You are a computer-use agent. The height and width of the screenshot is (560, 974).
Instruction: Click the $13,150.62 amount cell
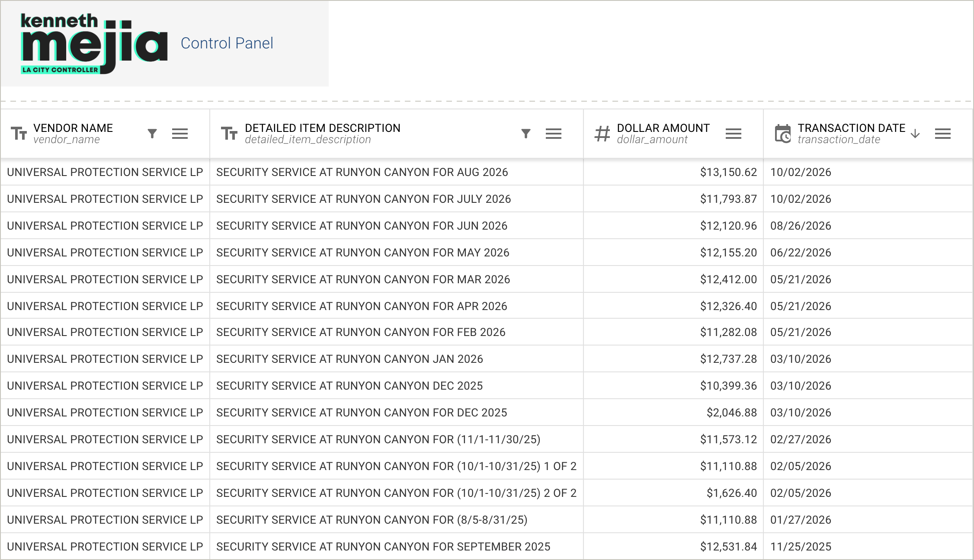pos(673,172)
